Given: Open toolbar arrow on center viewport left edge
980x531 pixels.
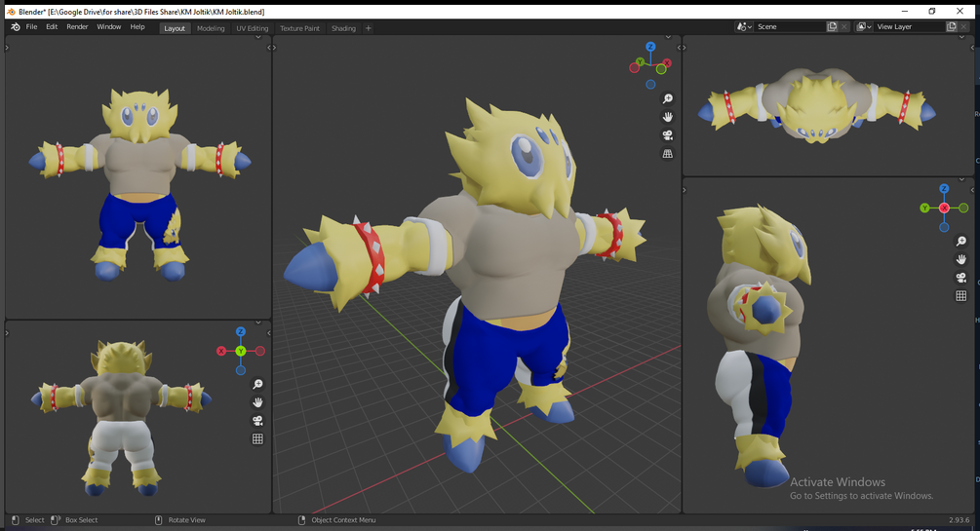Looking at the screenshot, I should pos(275,48).
